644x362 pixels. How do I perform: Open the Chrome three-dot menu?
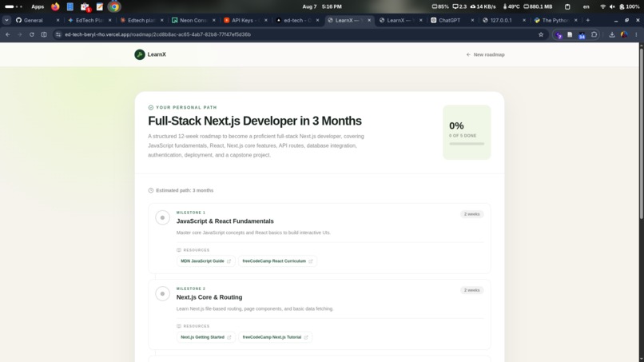636,35
